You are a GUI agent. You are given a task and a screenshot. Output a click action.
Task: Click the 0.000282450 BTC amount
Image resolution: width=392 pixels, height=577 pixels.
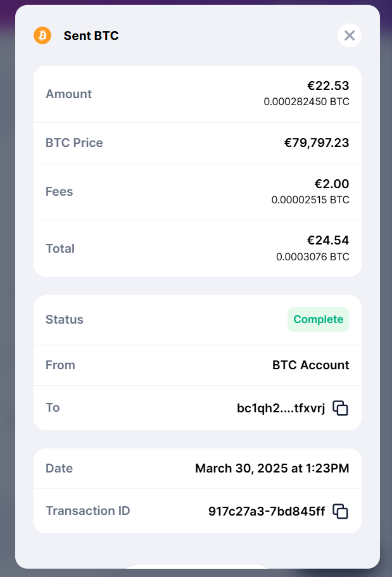point(307,102)
